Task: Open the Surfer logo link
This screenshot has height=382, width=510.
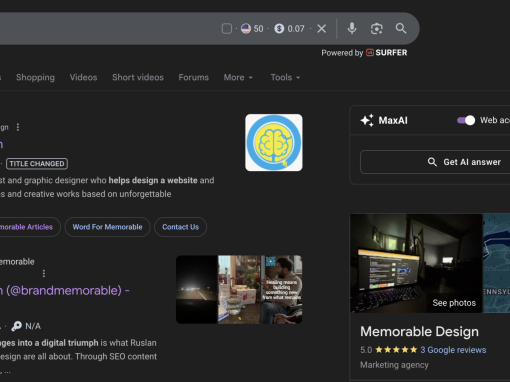Action: coord(387,53)
